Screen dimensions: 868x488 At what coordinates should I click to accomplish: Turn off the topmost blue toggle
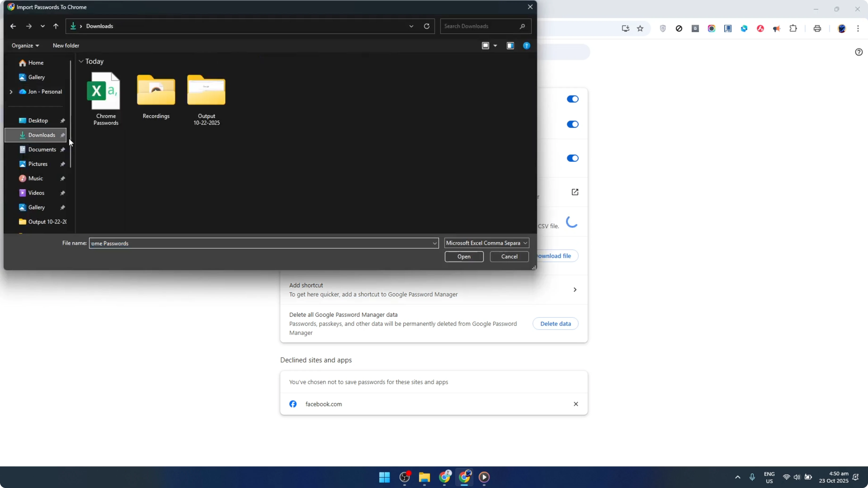[x=572, y=99]
